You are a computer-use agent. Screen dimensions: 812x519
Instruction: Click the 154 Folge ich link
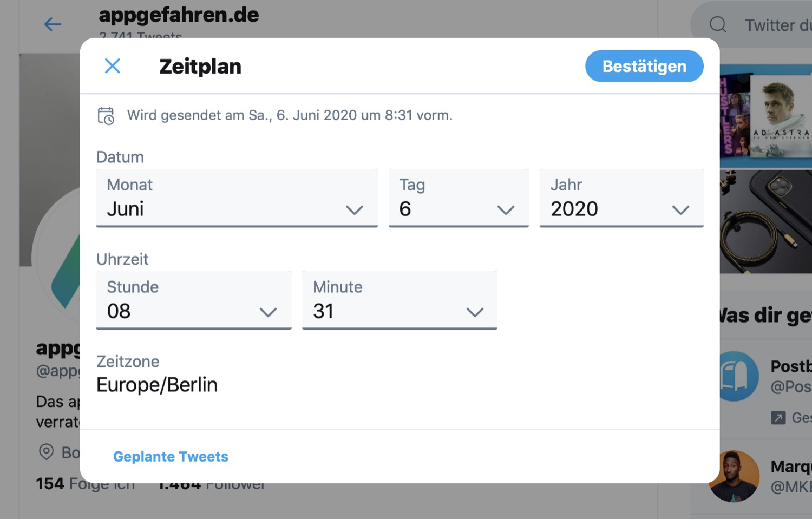click(84, 483)
